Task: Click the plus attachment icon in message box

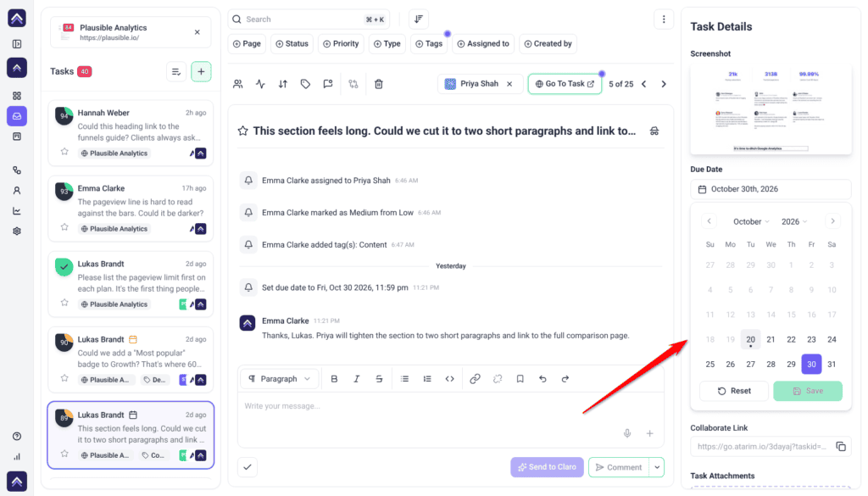Action: coord(650,433)
